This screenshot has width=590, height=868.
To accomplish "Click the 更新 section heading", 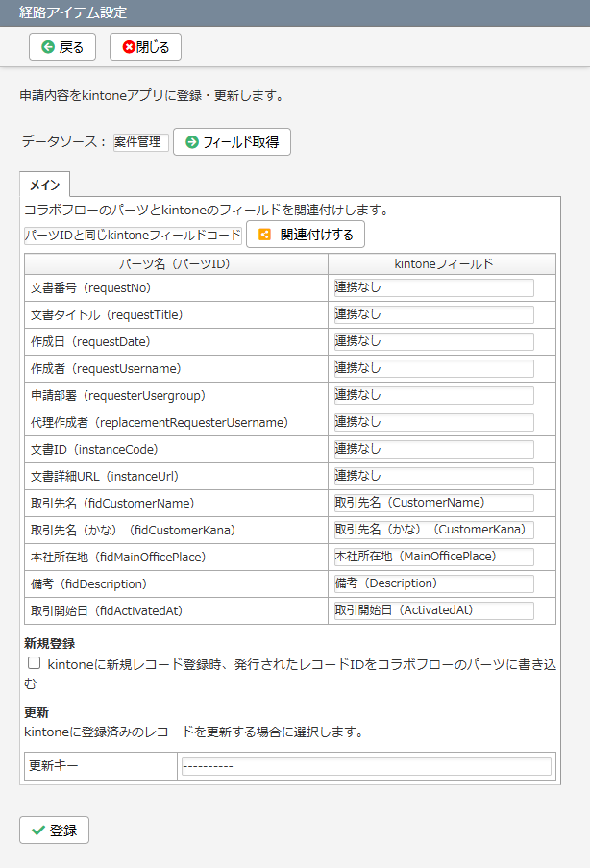I will (37, 712).
